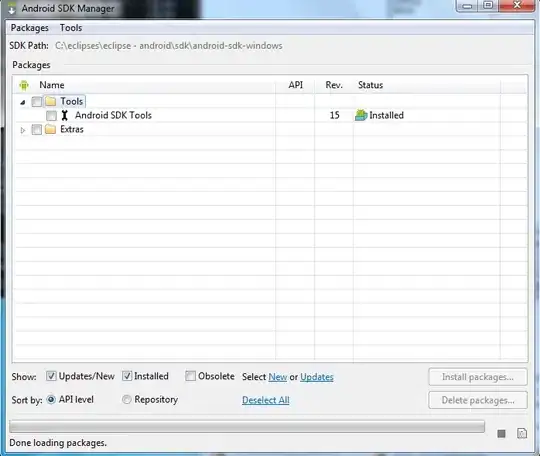Click the loading progress bar

(247, 426)
